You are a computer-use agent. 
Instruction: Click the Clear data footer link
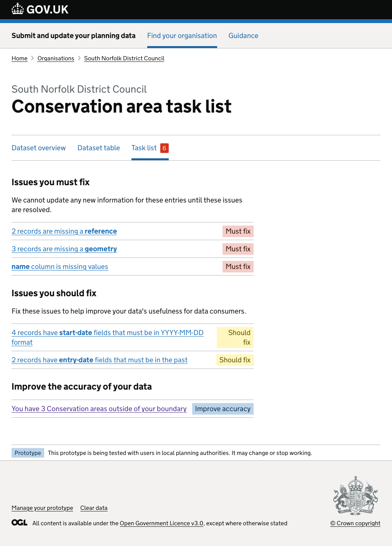pos(94,508)
